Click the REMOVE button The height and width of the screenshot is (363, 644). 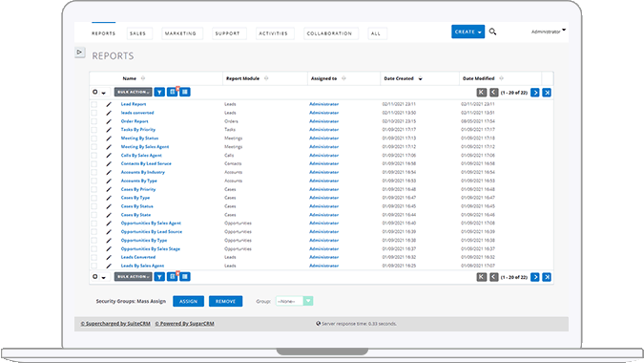(225, 301)
